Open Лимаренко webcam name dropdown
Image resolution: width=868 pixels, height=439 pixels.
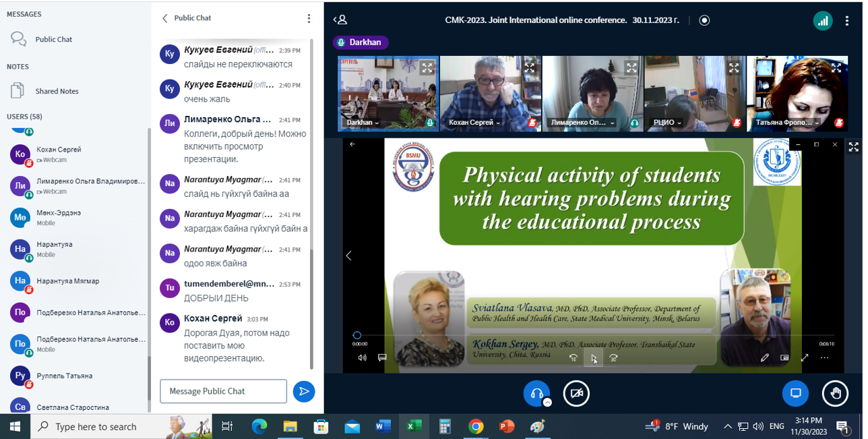pyautogui.click(x=582, y=123)
